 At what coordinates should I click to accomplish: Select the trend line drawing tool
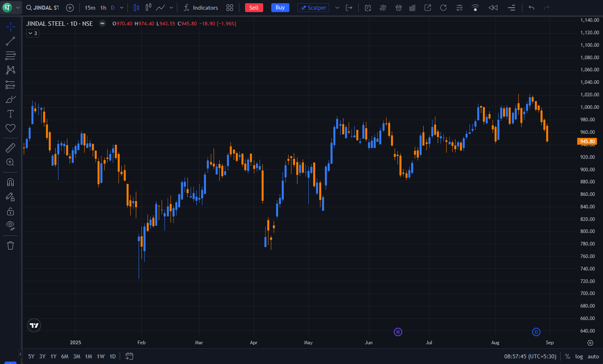tap(10, 41)
